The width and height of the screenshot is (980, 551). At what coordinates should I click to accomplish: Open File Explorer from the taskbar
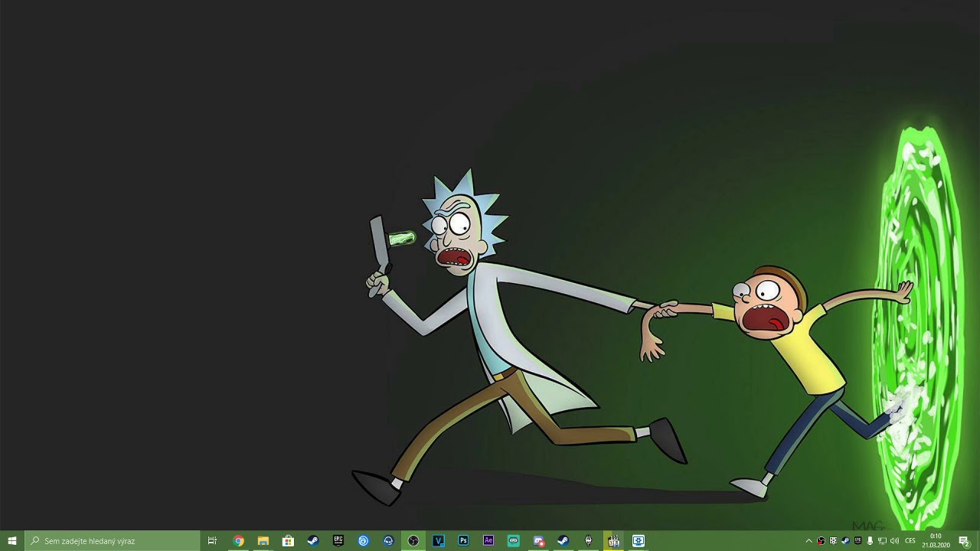[x=263, y=540]
